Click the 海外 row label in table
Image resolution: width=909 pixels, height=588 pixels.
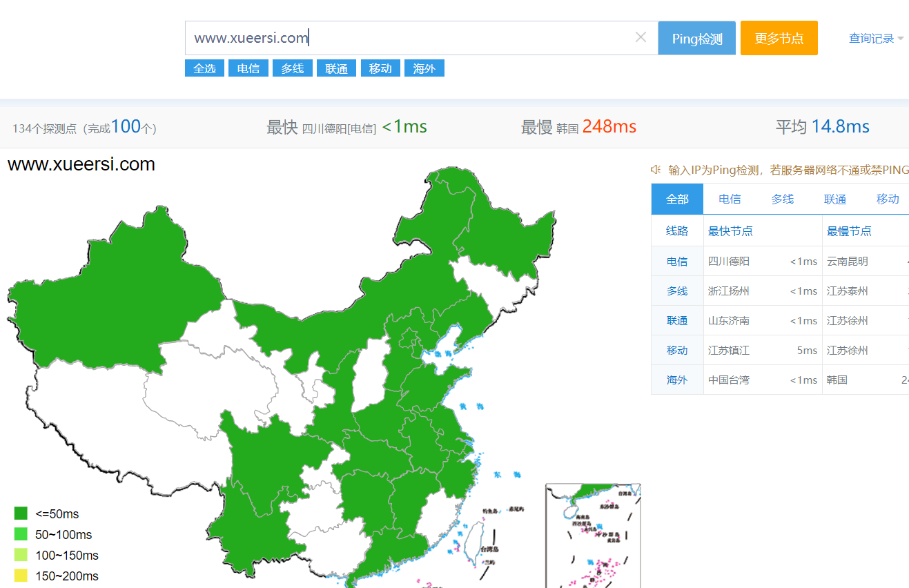pyautogui.click(x=677, y=380)
